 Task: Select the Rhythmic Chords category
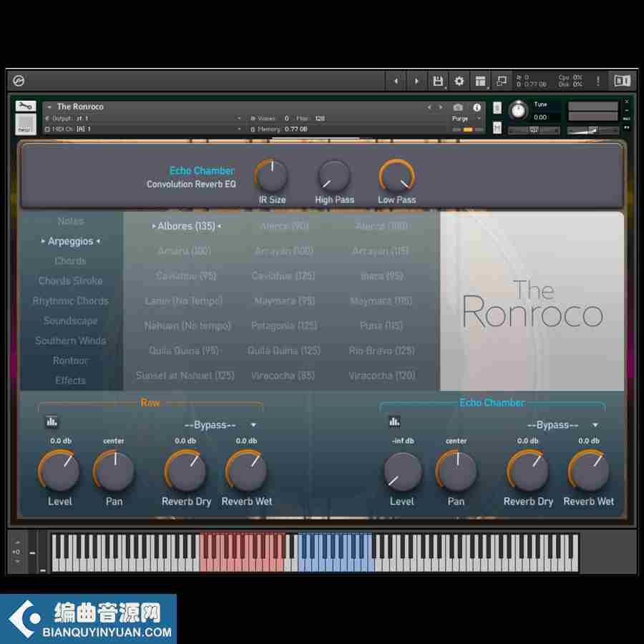pos(71,301)
